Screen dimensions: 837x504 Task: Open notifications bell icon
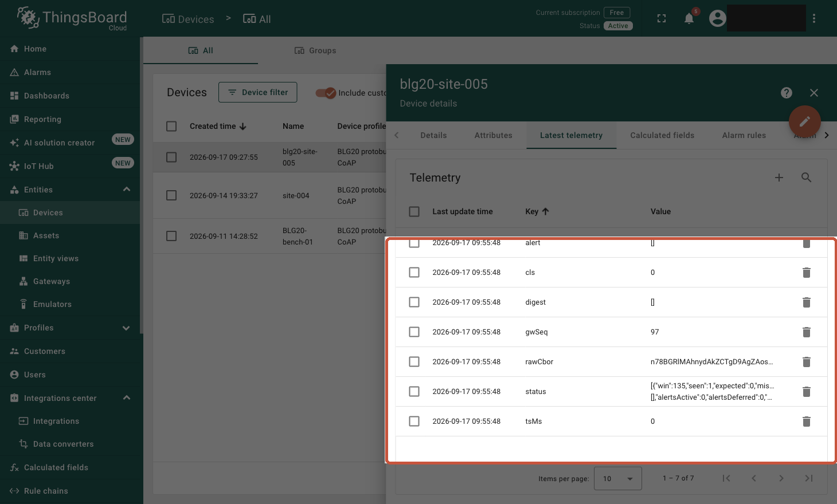(689, 18)
